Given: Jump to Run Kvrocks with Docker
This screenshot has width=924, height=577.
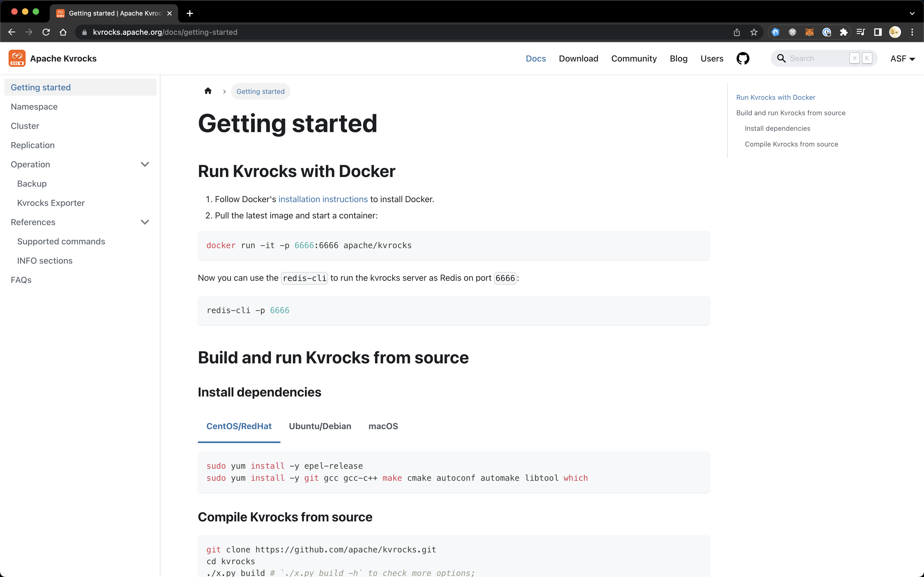Looking at the screenshot, I should click(776, 97).
